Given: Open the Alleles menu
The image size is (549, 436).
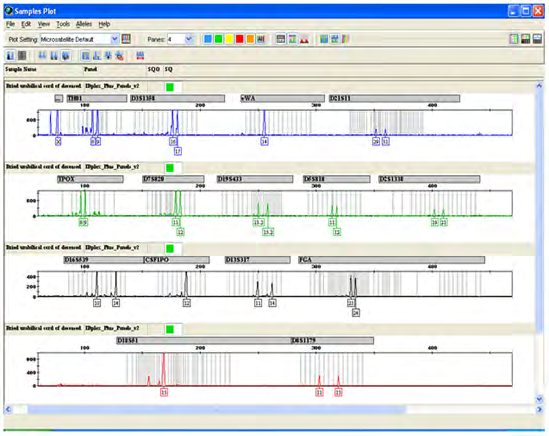Looking at the screenshot, I should (x=84, y=24).
